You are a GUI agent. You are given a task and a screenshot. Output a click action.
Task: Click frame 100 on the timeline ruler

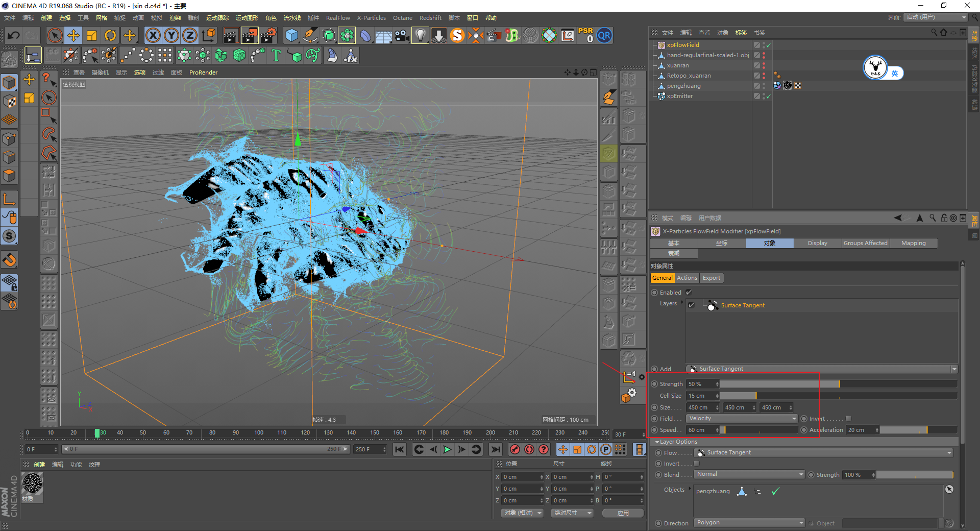[259, 433]
